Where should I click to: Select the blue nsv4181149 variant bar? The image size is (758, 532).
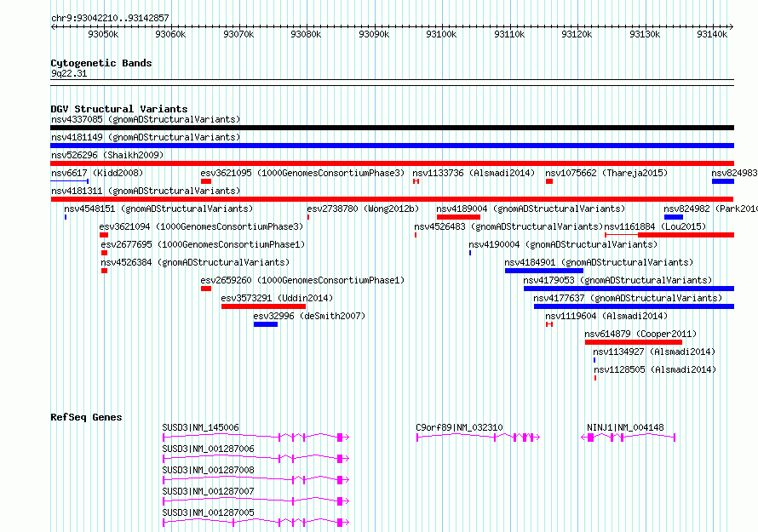coord(392,146)
